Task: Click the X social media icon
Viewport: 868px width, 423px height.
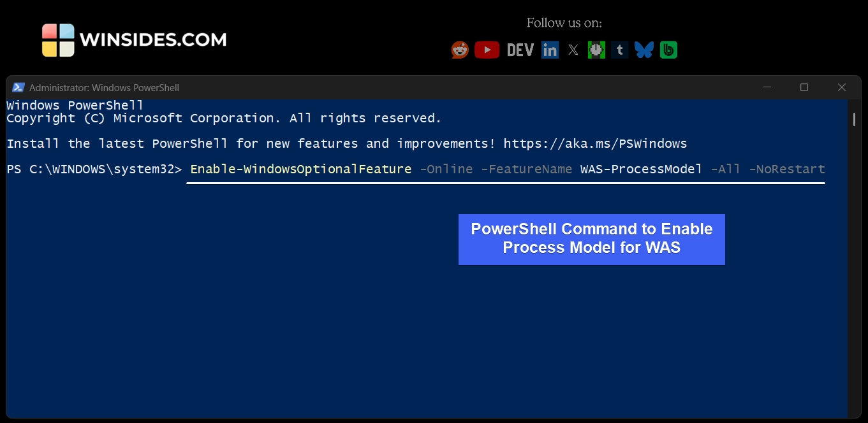Action: point(573,49)
